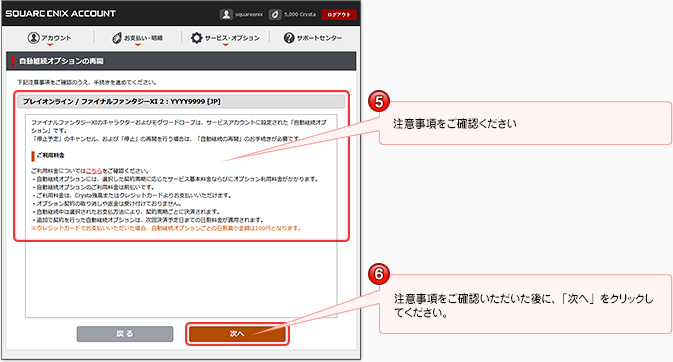The width and height of the screenshot is (673, 362).
Task: Click the red ログアウト button
Action: [x=339, y=15]
